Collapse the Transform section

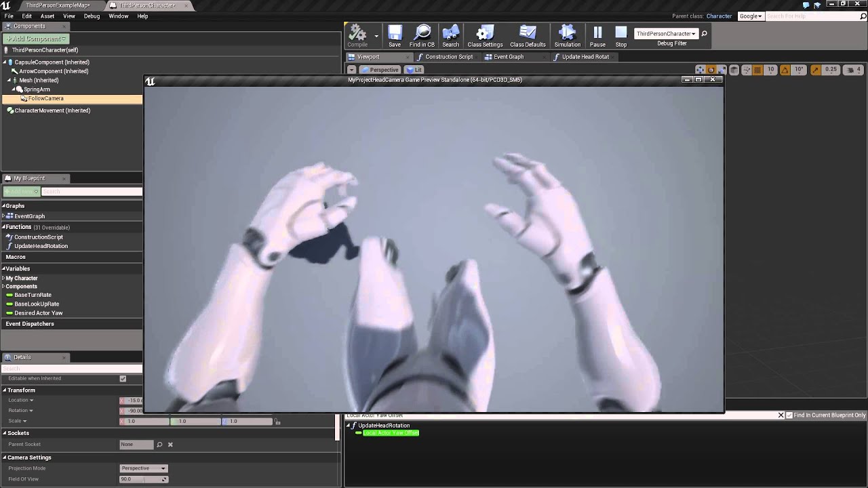click(x=4, y=390)
